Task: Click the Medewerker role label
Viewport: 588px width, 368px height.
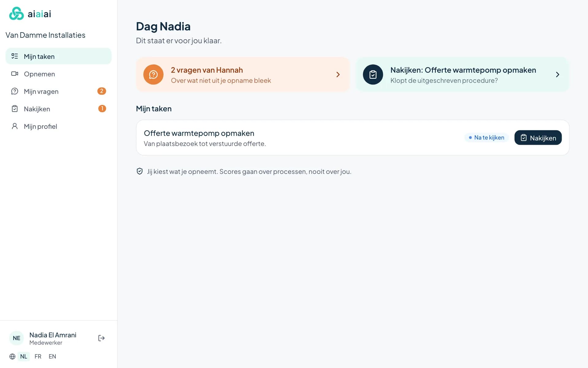Action: point(46,343)
